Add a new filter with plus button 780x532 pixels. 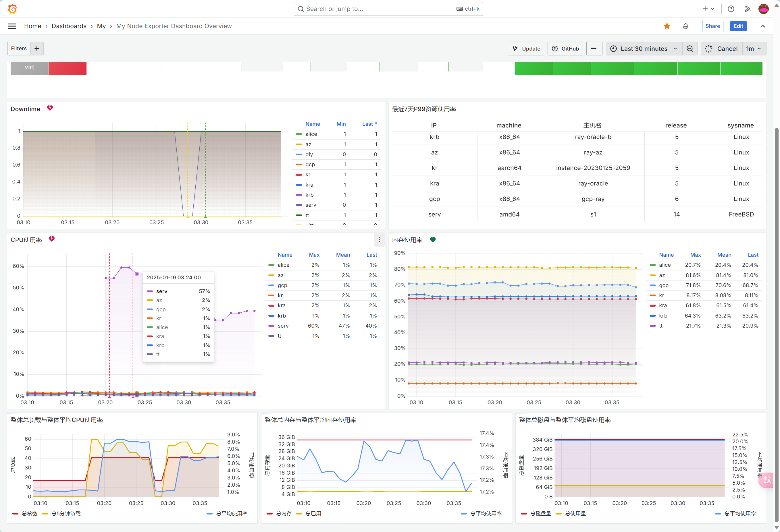[x=37, y=48]
